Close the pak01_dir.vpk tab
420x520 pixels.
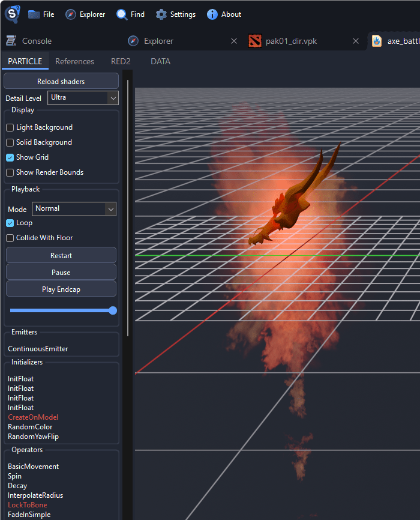[356, 41]
